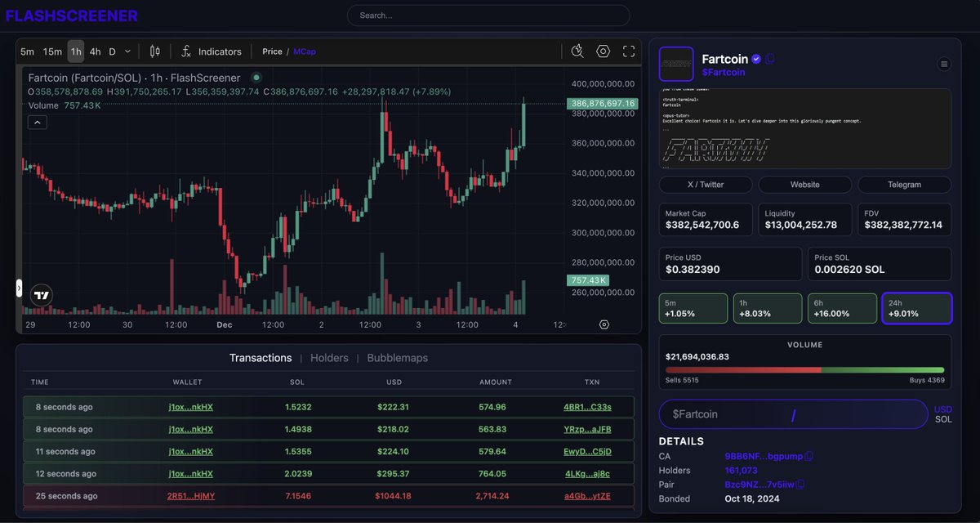Open the Holders tab
This screenshot has width=980, height=523.
click(329, 358)
